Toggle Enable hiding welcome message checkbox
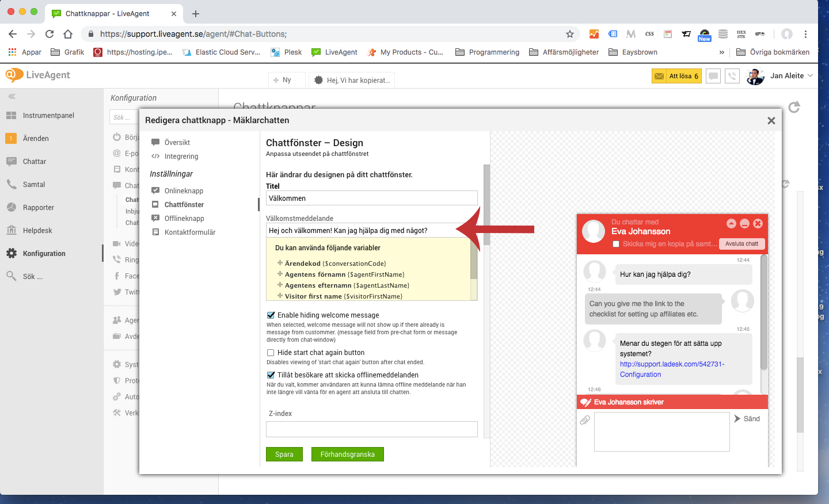829x504 pixels. (x=271, y=315)
